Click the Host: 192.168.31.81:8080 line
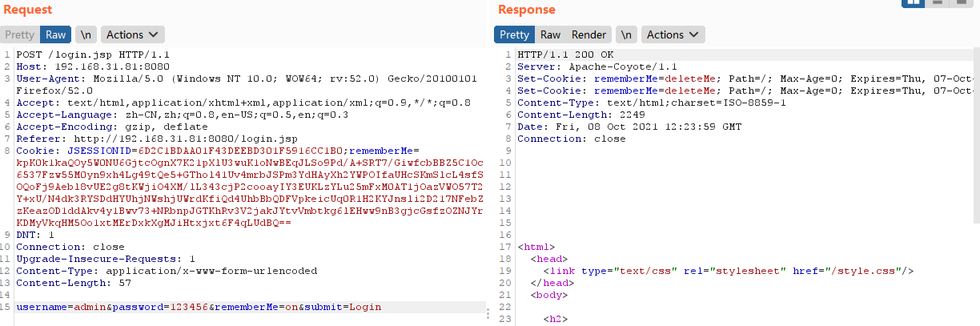 pos(93,66)
